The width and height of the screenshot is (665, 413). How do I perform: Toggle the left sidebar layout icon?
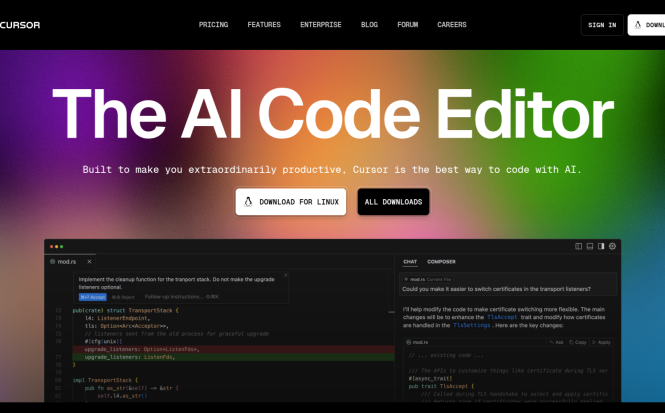pyautogui.click(x=578, y=246)
